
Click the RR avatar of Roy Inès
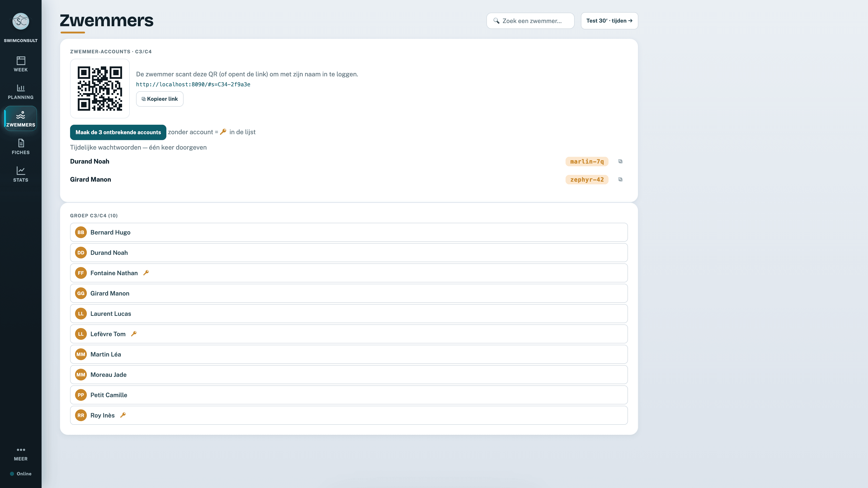81,415
